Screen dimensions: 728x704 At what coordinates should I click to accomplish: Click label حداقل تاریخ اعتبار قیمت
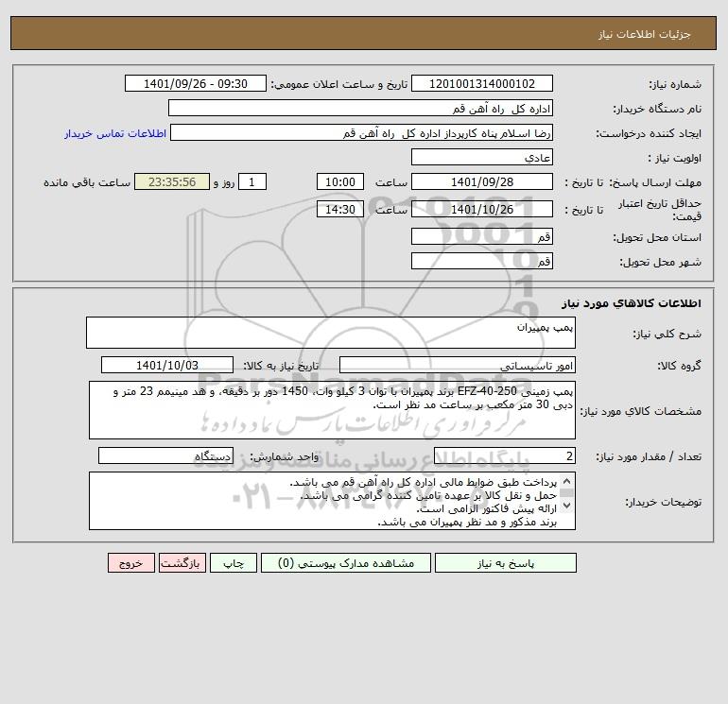pyautogui.click(x=659, y=210)
